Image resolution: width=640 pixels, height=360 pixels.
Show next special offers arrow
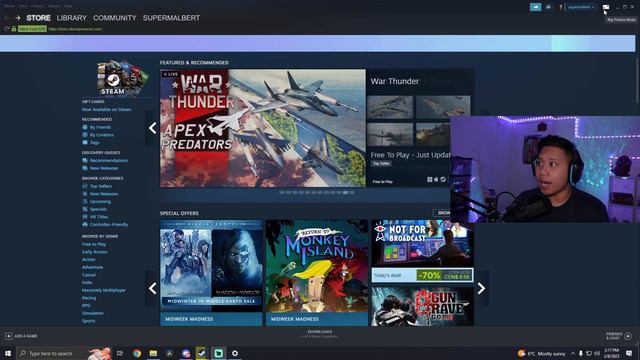[x=481, y=289]
